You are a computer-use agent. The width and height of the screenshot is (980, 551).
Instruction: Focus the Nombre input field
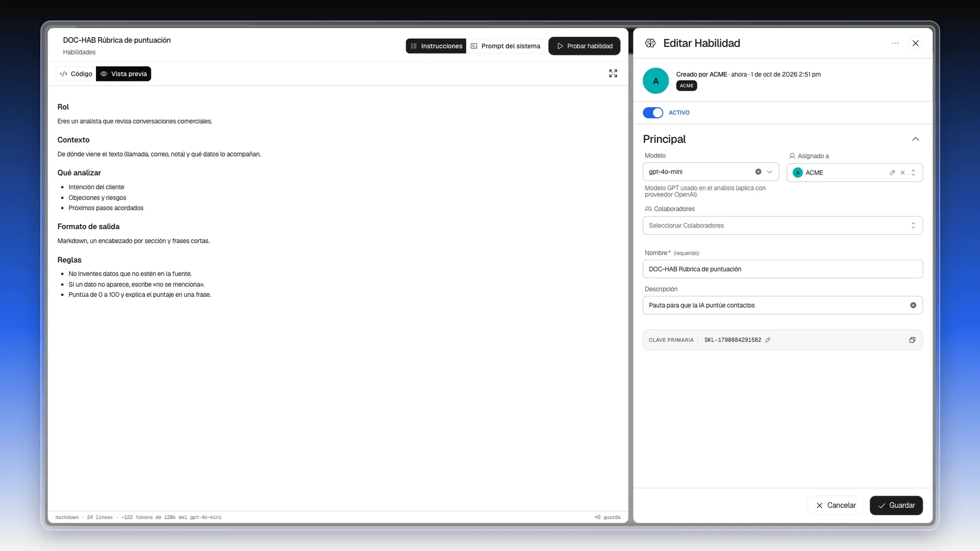[782, 269]
